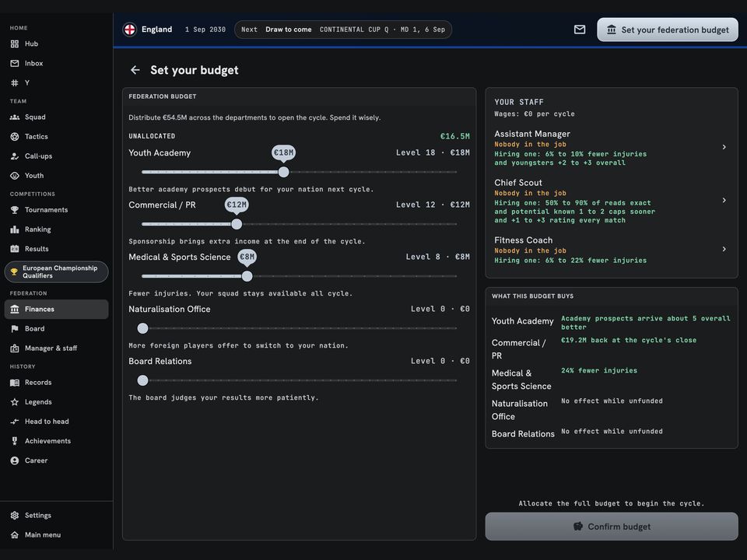Screen dimensions: 747x560
Task: Click the Commercial / PR slider handle
Action: tap(237, 224)
